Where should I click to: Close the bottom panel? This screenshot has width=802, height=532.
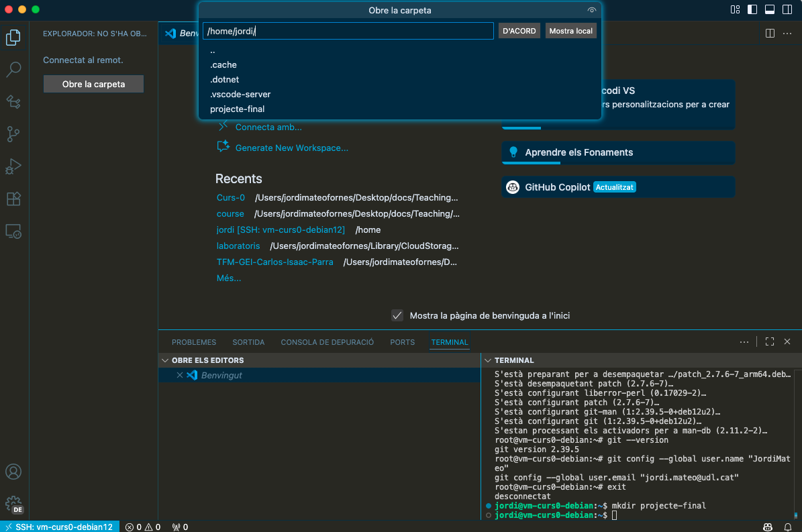[787, 342]
